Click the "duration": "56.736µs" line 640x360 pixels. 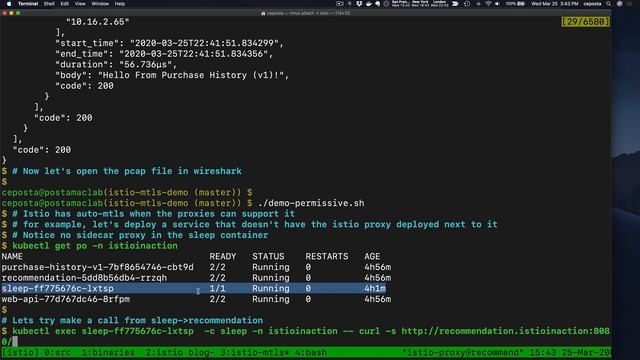click(116, 64)
